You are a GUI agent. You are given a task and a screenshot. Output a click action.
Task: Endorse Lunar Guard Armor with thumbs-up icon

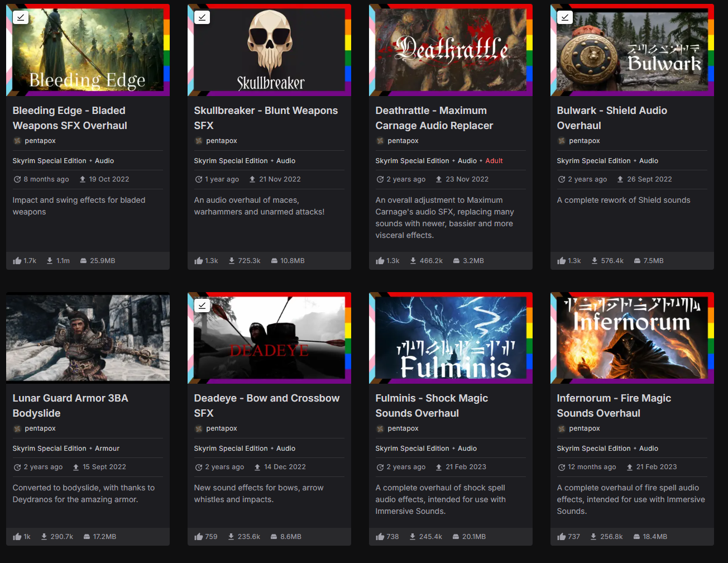pos(17,537)
